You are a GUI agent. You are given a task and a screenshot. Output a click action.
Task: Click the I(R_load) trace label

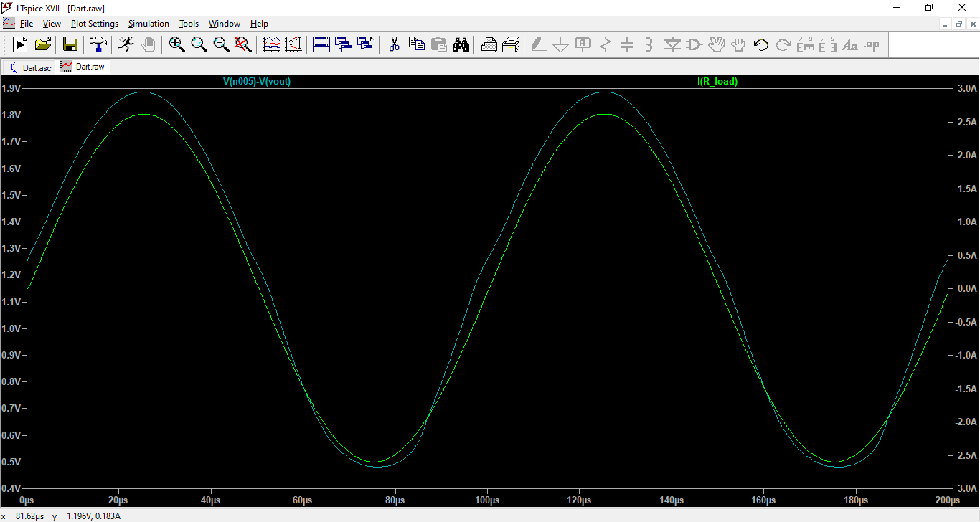coord(717,82)
